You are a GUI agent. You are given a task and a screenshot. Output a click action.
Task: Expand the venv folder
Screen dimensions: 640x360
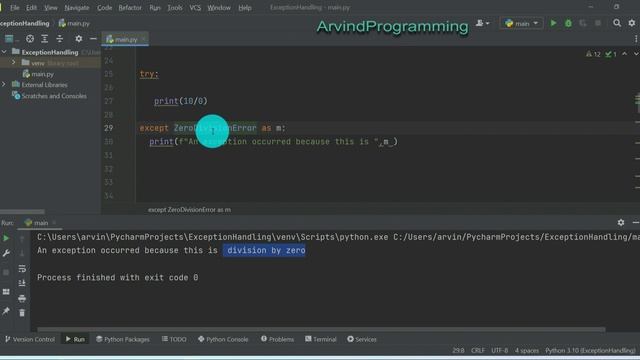pyautogui.click(x=13, y=62)
